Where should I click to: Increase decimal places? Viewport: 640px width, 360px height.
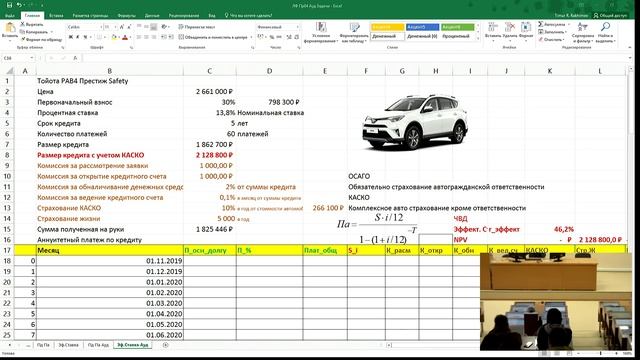(x=289, y=37)
